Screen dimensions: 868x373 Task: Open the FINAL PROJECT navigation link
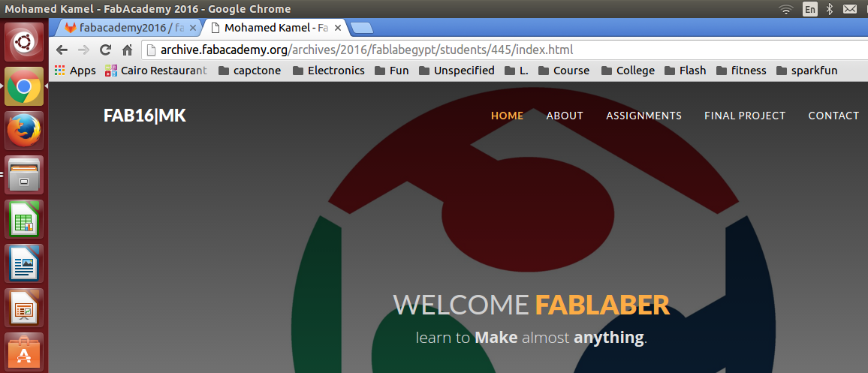(x=745, y=116)
